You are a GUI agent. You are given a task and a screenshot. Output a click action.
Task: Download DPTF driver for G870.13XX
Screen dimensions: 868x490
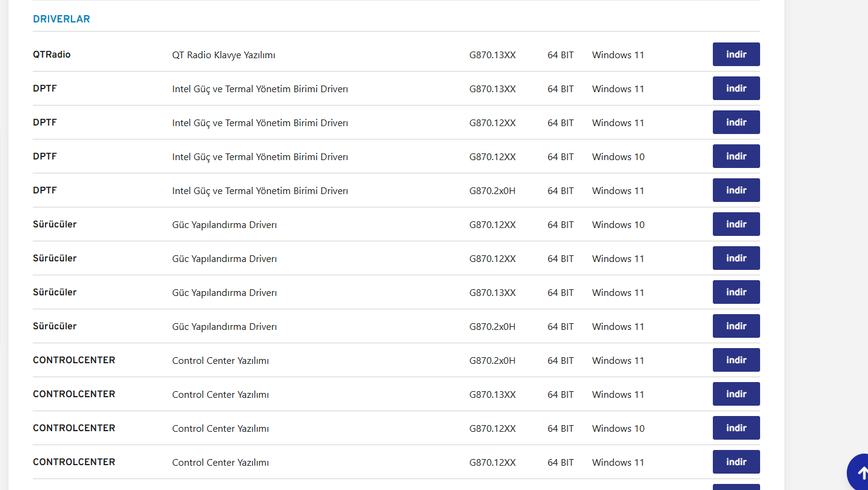pos(736,89)
